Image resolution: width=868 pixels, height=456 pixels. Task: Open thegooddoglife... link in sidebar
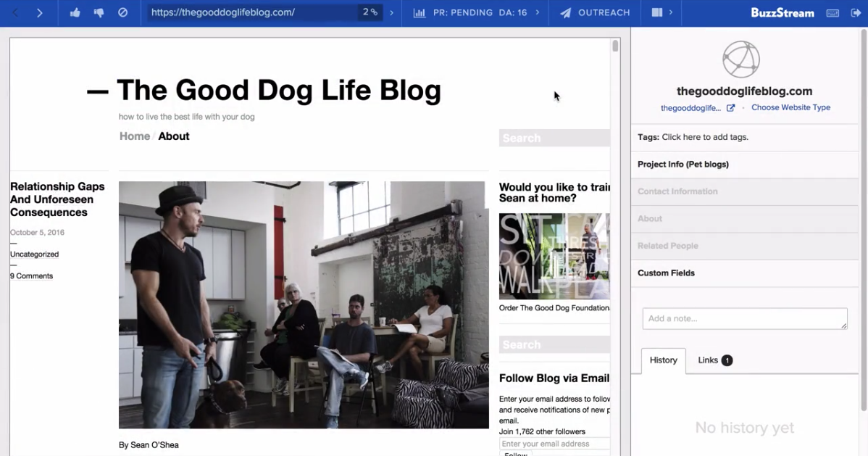691,108
